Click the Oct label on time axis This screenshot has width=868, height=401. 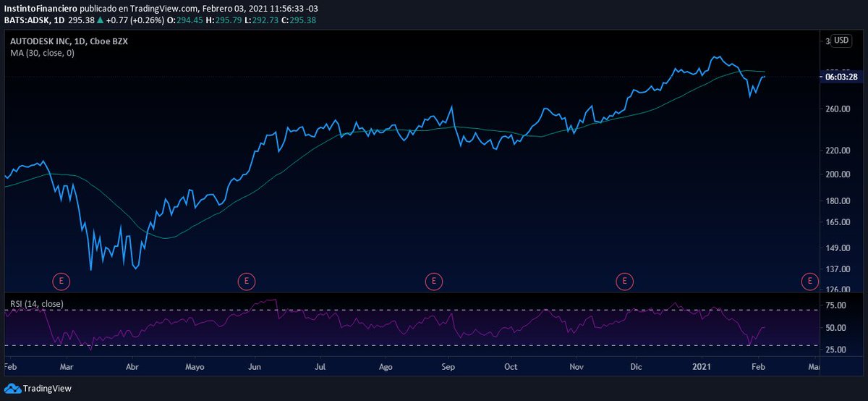click(x=511, y=368)
